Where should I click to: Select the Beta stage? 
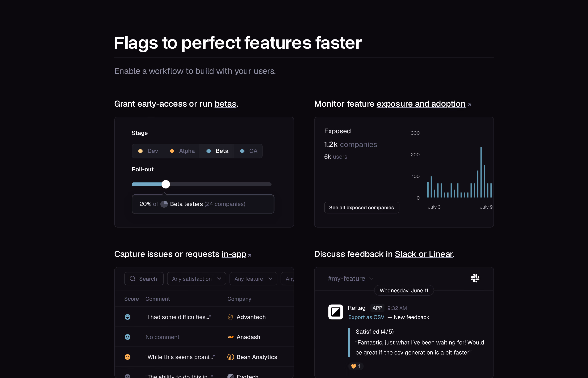[217, 151]
